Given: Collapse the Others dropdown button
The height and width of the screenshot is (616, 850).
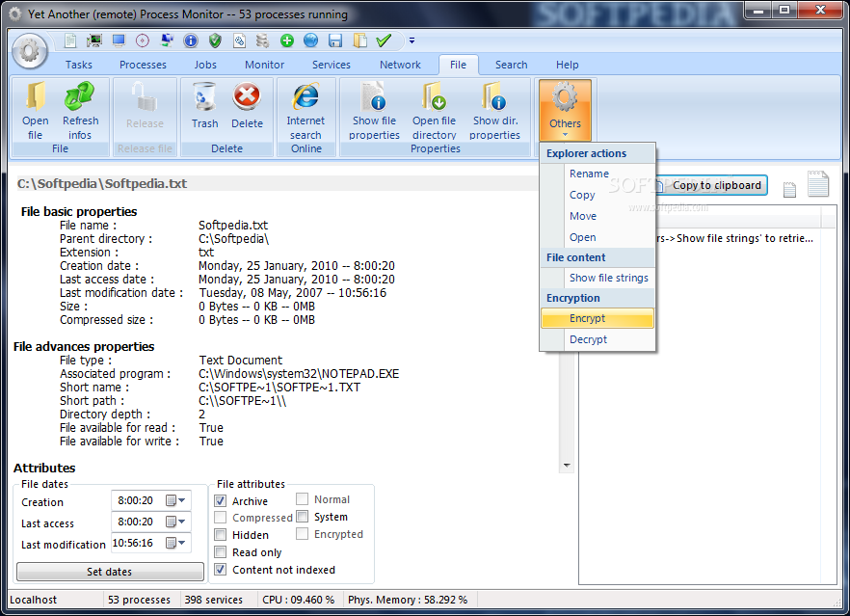Looking at the screenshot, I should [565, 111].
